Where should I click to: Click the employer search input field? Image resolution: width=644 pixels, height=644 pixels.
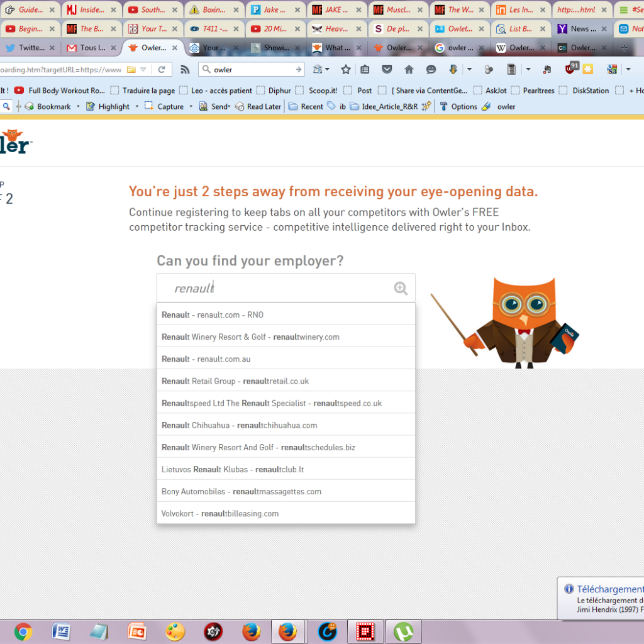[x=286, y=288]
